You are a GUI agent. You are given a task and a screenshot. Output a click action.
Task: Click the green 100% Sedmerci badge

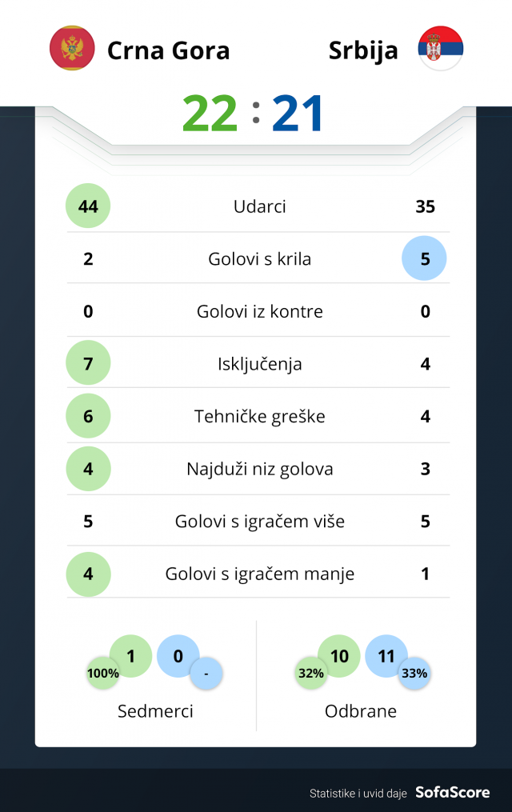coord(103,673)
